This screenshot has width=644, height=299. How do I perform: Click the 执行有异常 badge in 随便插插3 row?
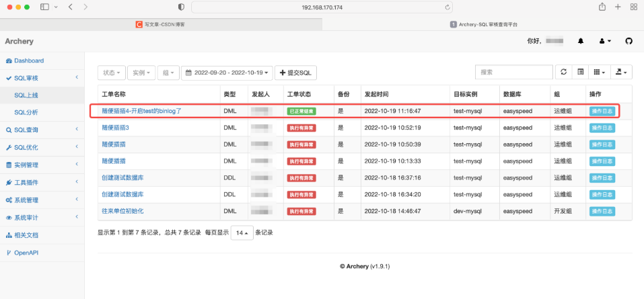click(301, 128)
